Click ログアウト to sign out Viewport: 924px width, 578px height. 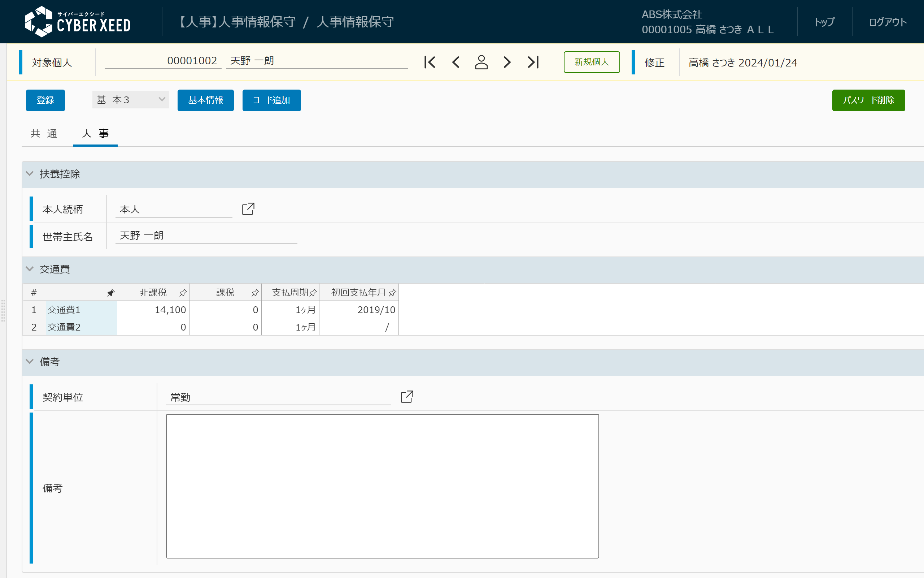[888, 22]
